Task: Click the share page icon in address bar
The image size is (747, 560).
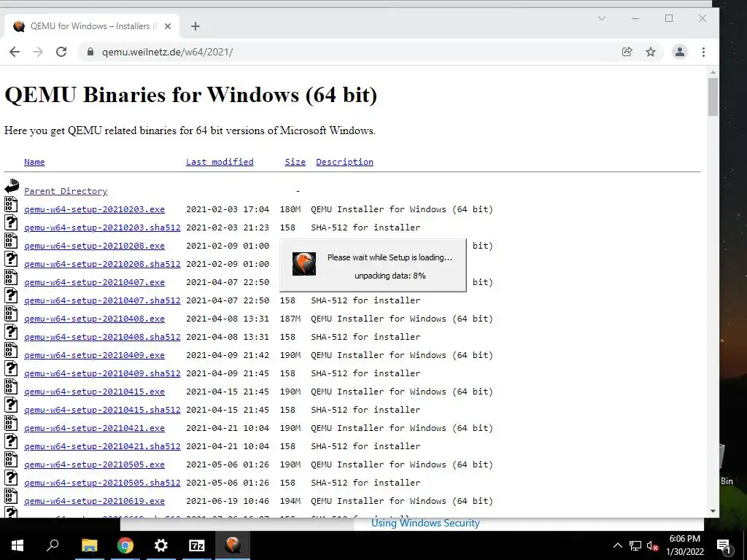Action: pos(627,52)
